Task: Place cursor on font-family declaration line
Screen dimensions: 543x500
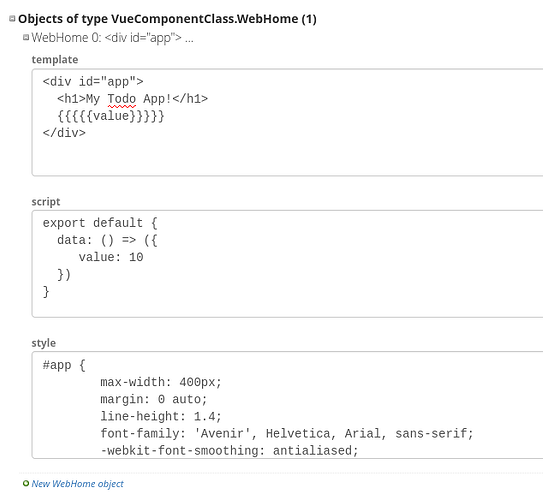Action: 287,434
